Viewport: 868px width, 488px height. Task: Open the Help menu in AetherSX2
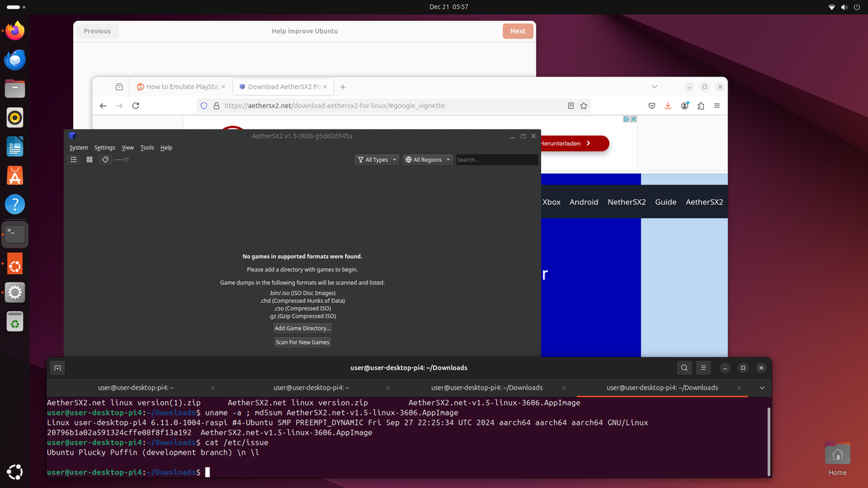click(166, 148)
